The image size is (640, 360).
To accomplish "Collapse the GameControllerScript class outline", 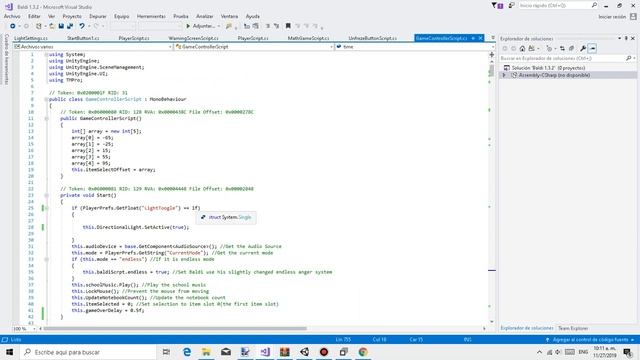I will tap(46, 99).
